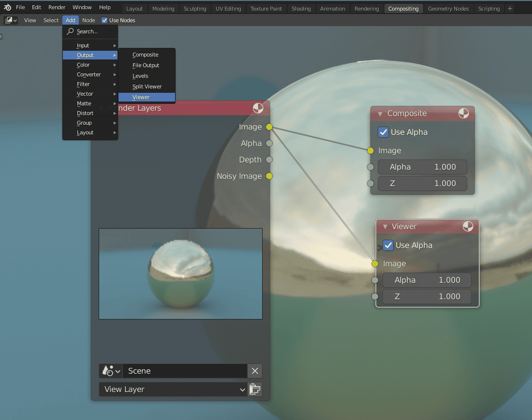Open the View Layer dropdown

pyautogui.click(x=172, y=389)
